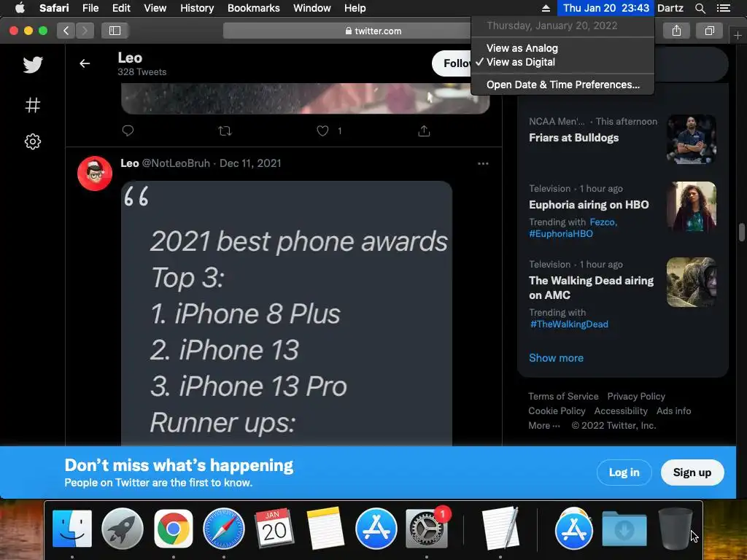This screenshot has width=747, height=560.
Task: Share the tweet using share icon
Action: [424, 131]
